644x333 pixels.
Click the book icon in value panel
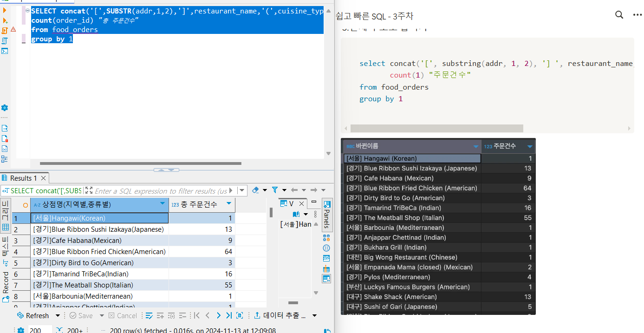tap(297, 214)
